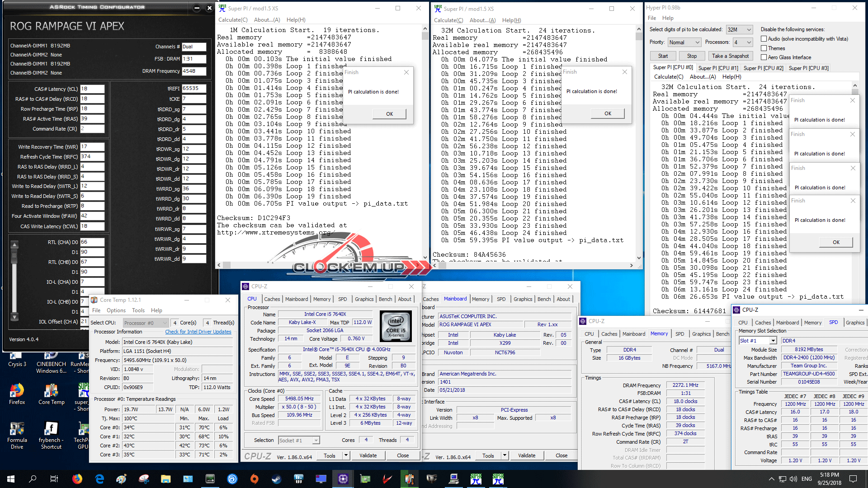Open File Explorer in the taskbar

pyautogui.click(x=165, y=479)
